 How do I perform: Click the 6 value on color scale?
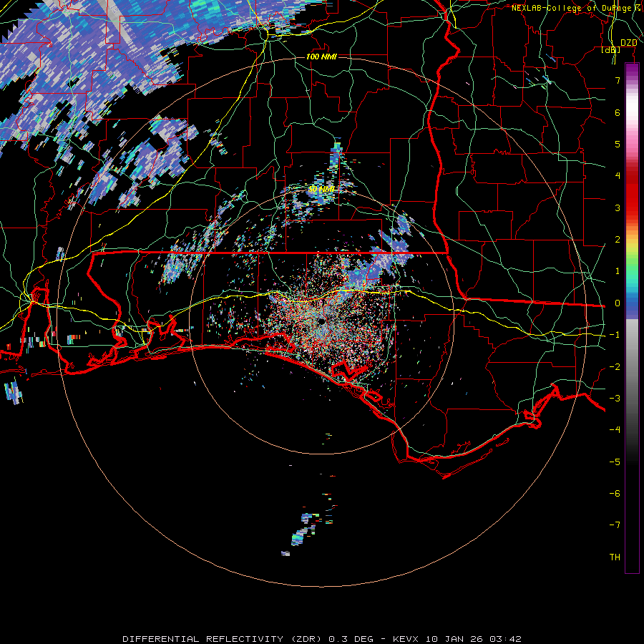(x=618, y=112)
